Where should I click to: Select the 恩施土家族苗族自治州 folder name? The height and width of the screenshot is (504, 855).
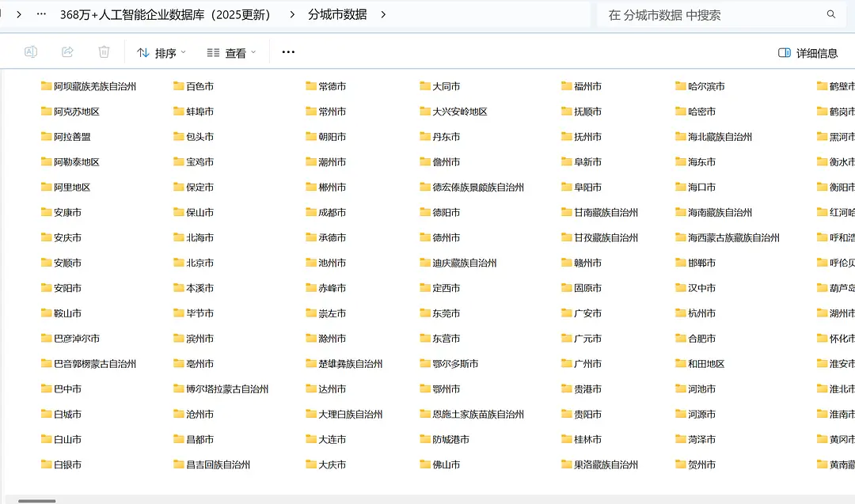(x=478, y=414)
